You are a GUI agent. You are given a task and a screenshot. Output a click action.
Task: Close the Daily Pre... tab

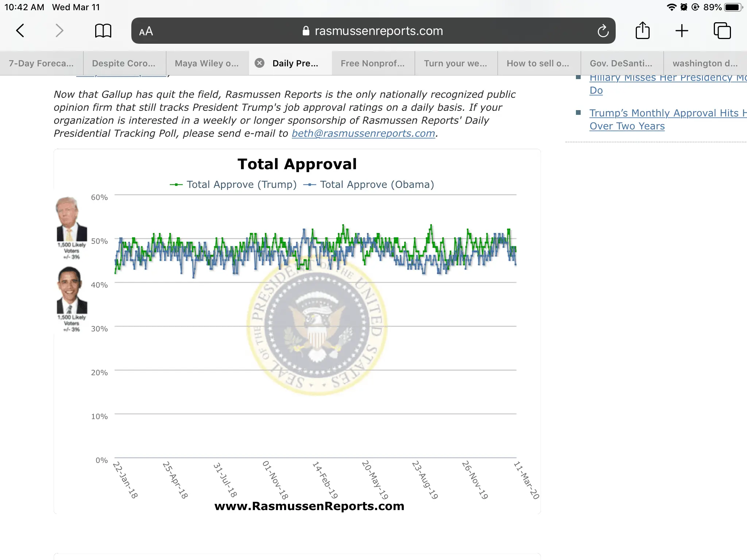tap(259, 63)
